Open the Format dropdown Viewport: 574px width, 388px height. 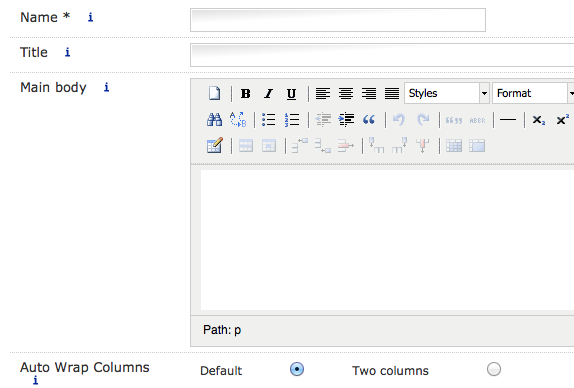pyautogui.click(x=533, y=93)
